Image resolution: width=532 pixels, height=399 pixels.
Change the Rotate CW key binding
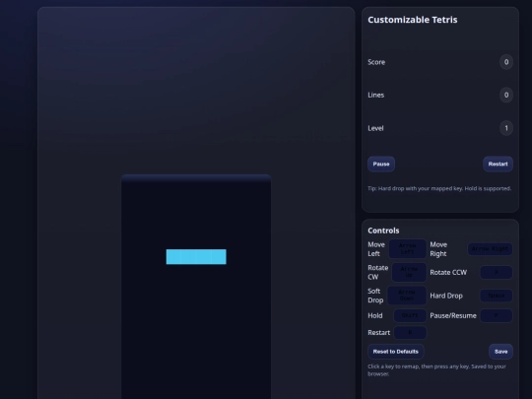(x=409, y=272)
